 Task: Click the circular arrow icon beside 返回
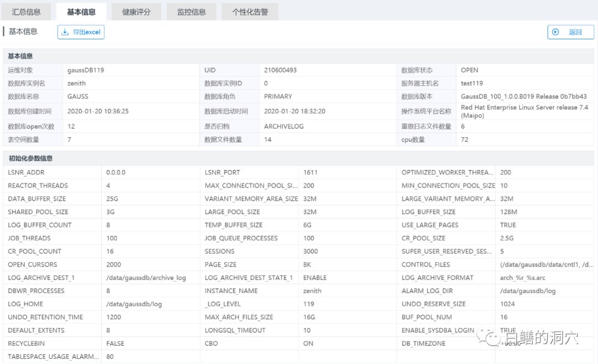(x=555, y=32)
